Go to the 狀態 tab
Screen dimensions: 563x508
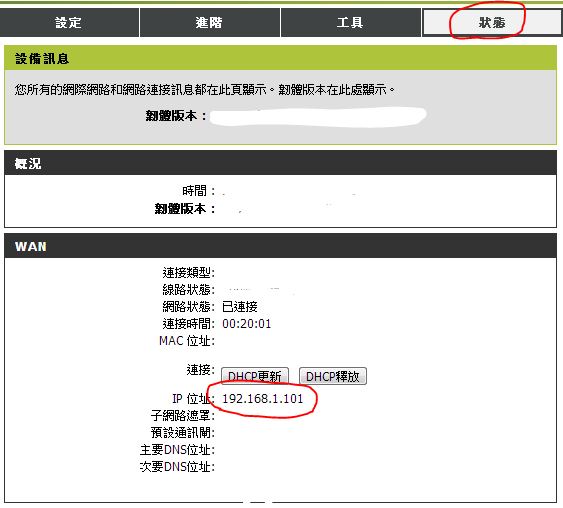(492, 23)
